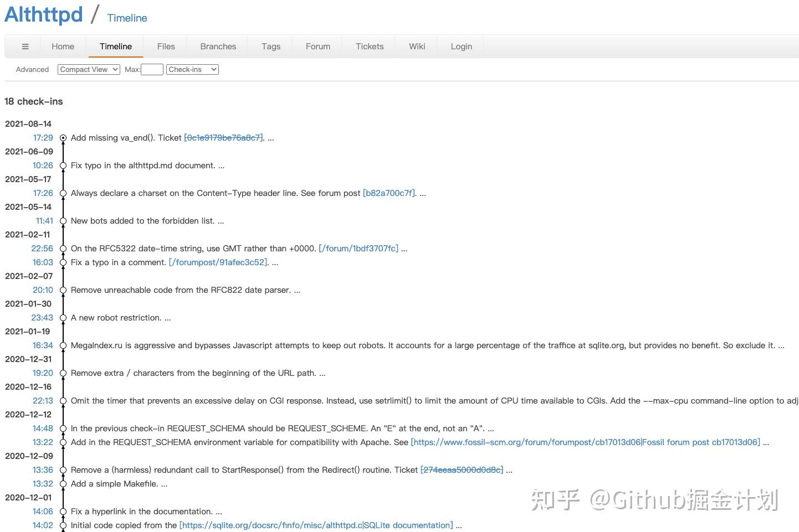Screen dimensions: 799x532
Task: Click the node beside "A new robot restriction"
Action: [x=63, y=318]
